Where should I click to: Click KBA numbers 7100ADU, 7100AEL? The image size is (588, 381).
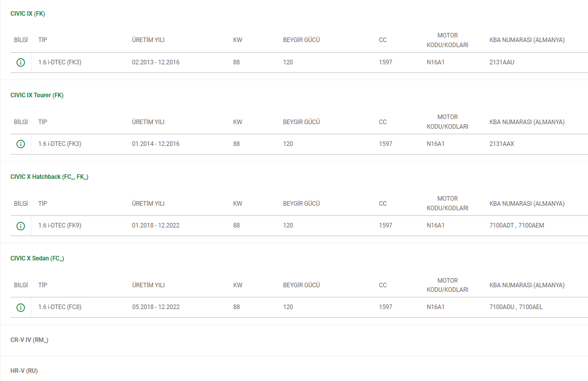pos(516,307)
